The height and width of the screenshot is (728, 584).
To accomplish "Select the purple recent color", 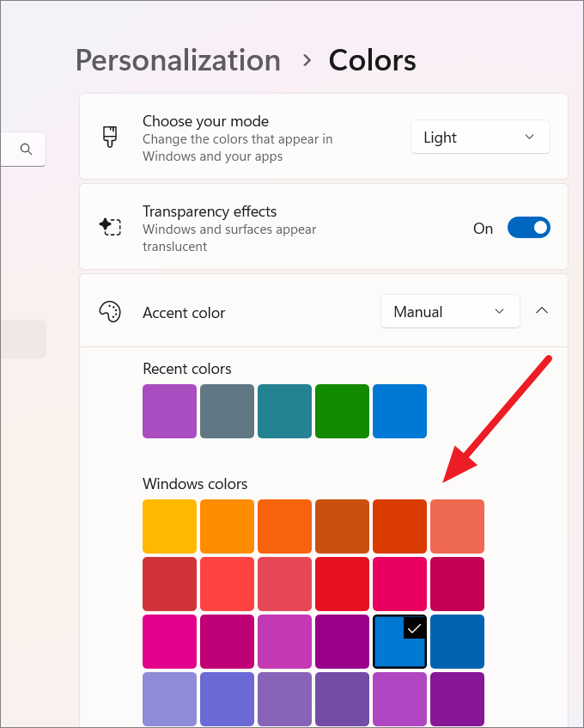I will (169, 411).
